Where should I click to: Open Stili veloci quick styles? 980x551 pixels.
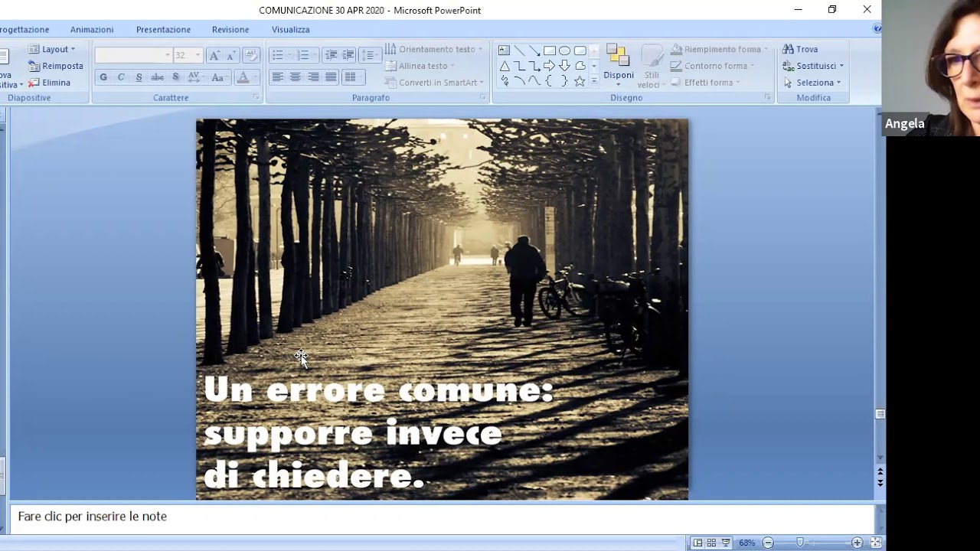[x=652, y=67]
